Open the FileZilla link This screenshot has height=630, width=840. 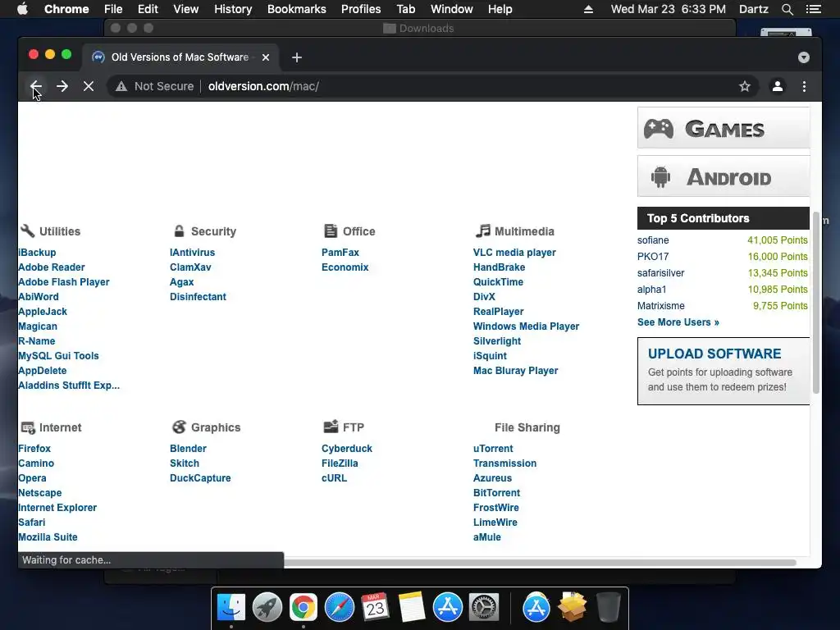pos(340,463)
